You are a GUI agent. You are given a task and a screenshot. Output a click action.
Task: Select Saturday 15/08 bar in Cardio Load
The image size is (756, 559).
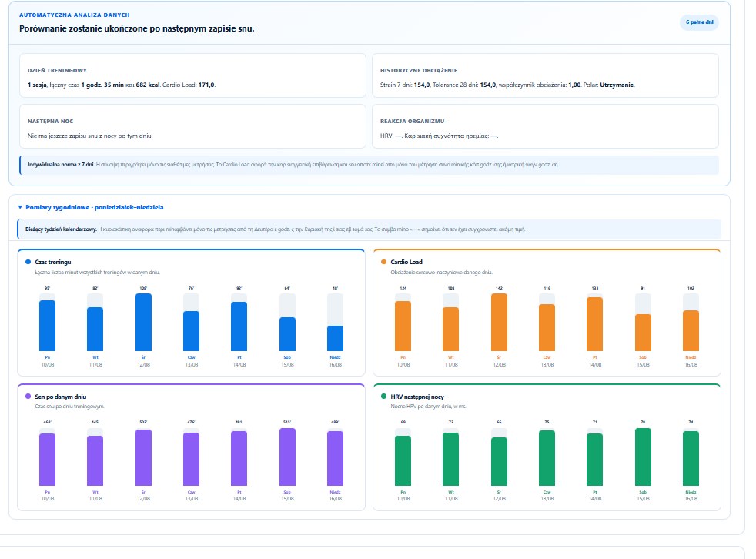(643, 333)
